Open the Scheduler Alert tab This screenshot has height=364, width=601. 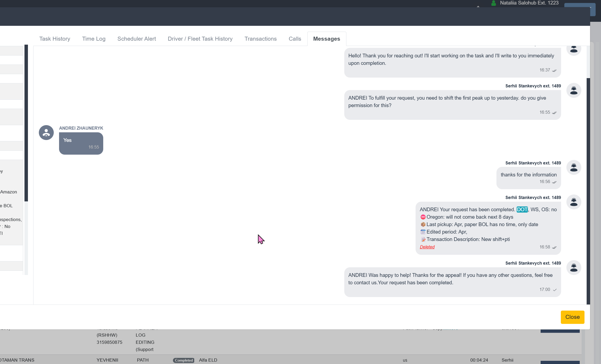[x=136, y=39]
